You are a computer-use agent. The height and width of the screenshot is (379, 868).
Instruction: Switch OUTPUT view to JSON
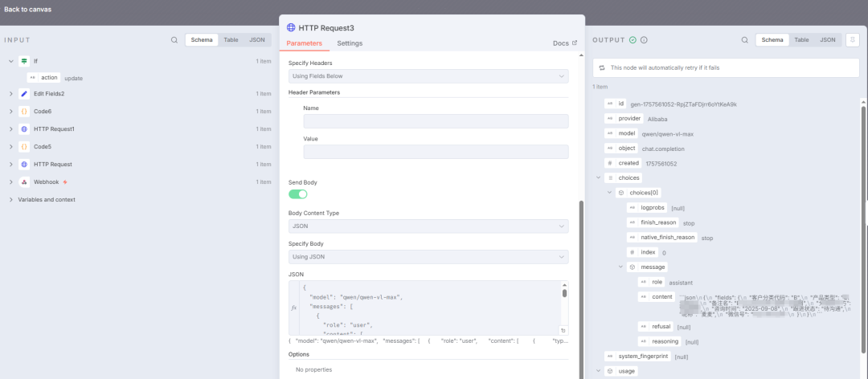click(827, 39)
